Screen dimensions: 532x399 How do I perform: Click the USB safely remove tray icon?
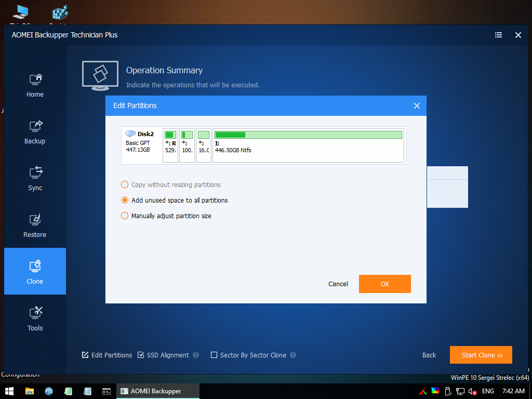447,391
